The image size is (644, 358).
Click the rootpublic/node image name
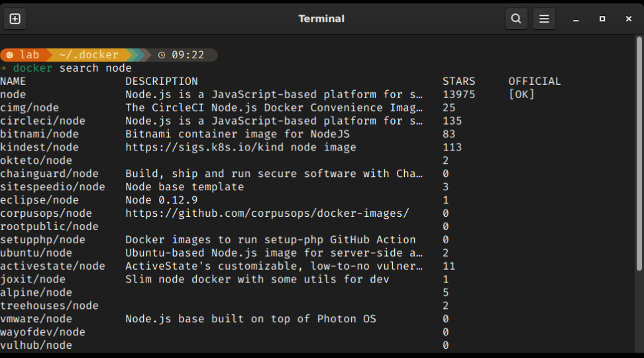tap(49, 227)
